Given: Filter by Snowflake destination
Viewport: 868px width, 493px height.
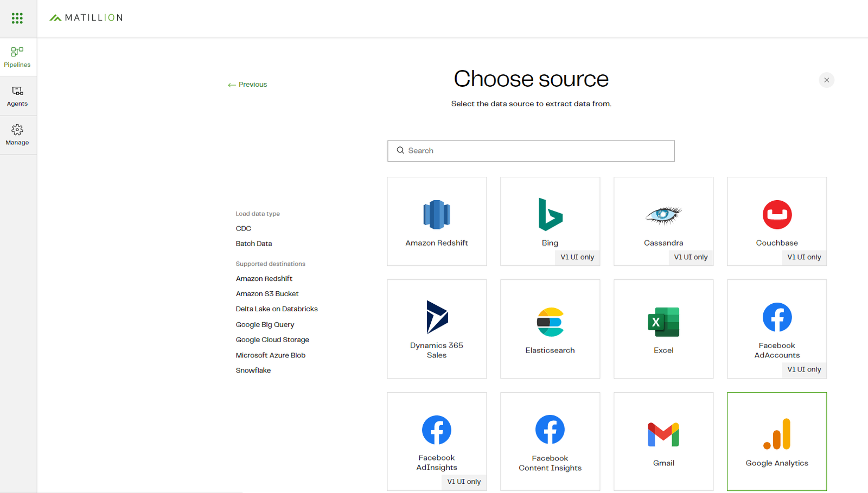Looking at the screenshot, I should point(253,370).
